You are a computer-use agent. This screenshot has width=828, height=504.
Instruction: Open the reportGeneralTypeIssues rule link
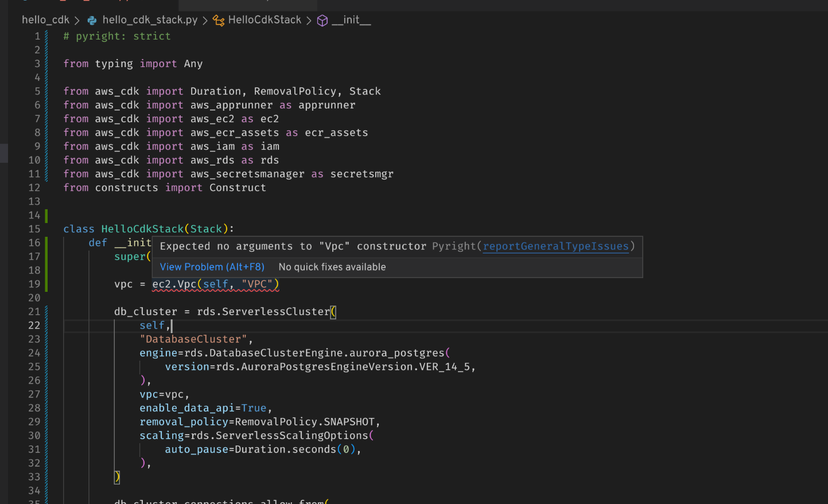pyautogui.click(x=555, y=246)
